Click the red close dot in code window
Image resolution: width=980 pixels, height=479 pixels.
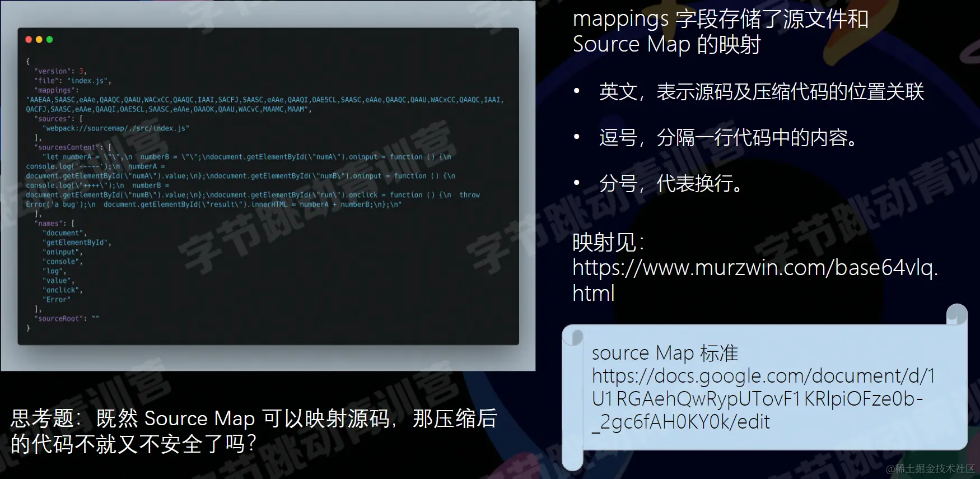pyautogui.click(x=29, y=40)
